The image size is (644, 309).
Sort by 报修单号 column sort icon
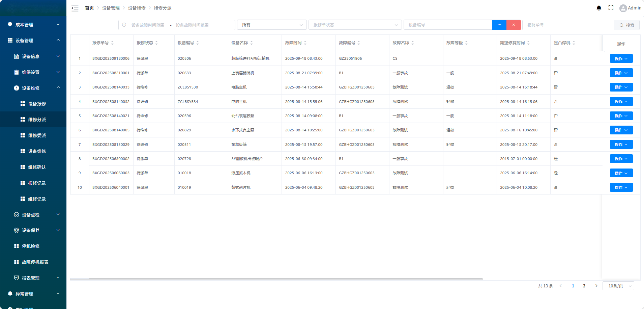[112, 43]
